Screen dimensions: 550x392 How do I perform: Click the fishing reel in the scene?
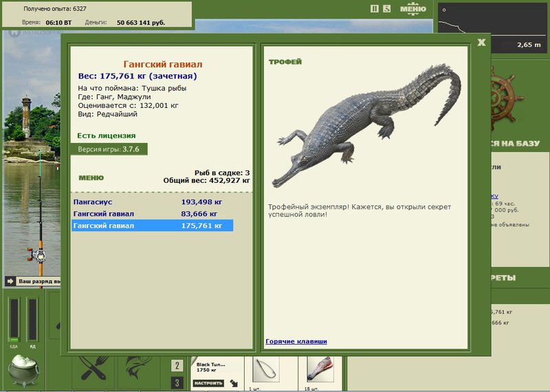point(37,255)
